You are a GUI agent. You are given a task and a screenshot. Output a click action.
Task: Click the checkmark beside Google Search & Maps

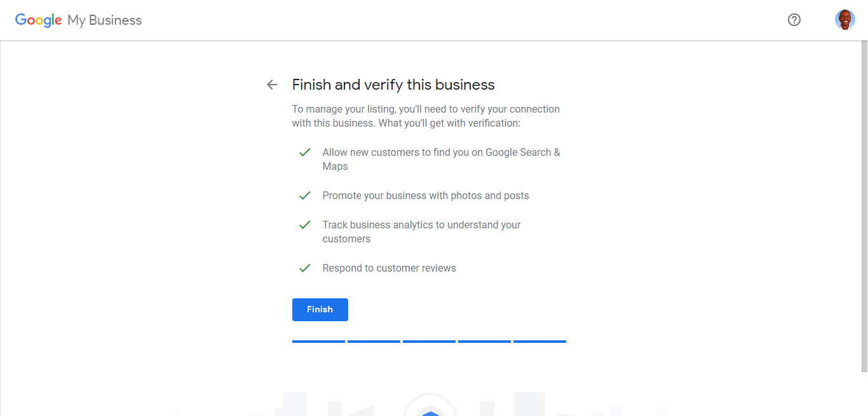pyautogui.click(x=304, y=153)
